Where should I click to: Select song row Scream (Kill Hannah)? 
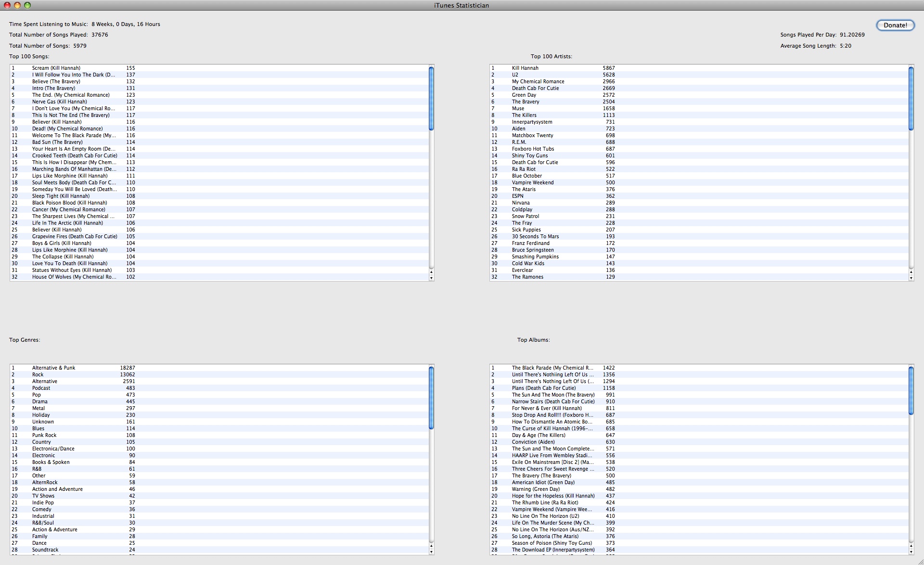(219, 68)
